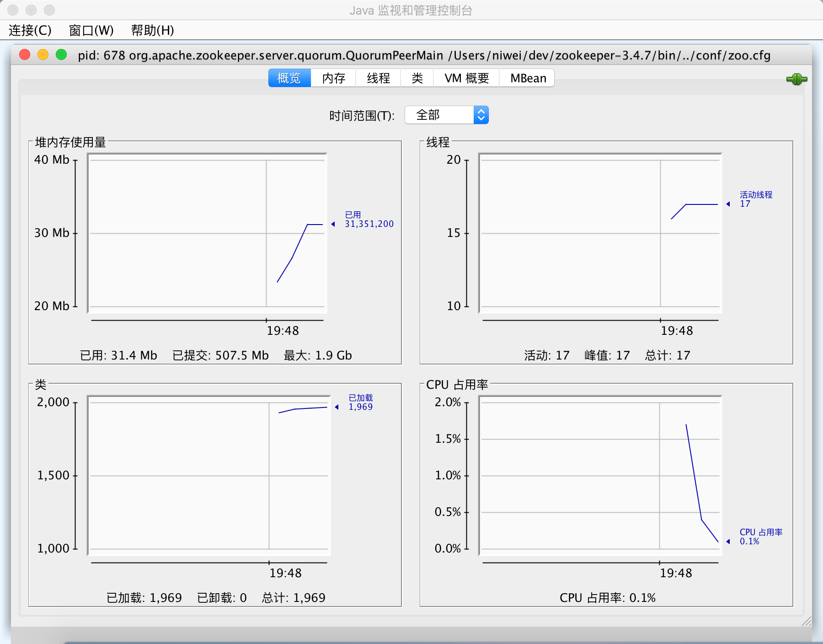Open the 时间范围 time range dropdown
The height and width of the screenshot is (644, 823).
tap(446, 115)
